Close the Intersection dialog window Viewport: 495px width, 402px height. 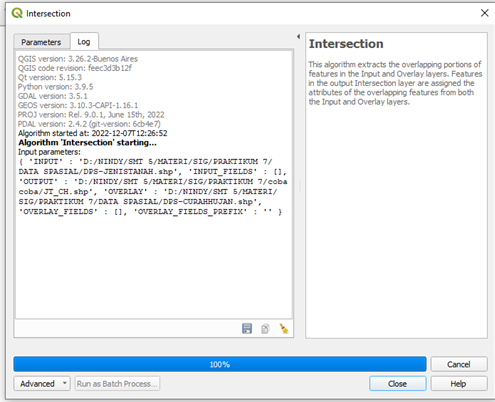(x=485, y=13)
